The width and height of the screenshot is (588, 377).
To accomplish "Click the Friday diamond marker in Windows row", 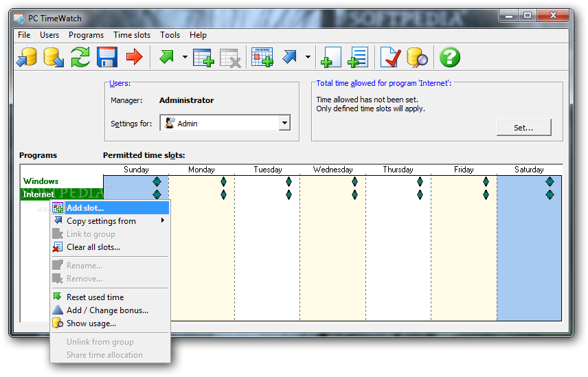I will [486, 182].
